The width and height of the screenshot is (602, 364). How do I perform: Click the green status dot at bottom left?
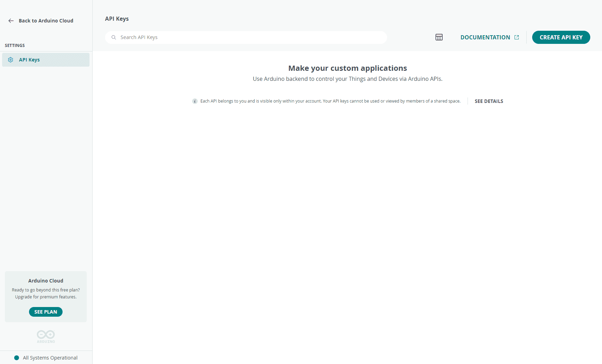click(16, 357)
